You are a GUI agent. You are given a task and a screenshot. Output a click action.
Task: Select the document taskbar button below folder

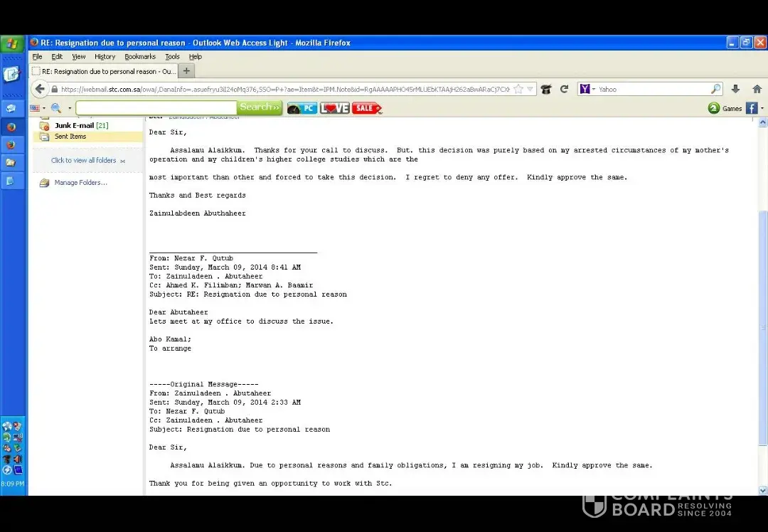click(11, 181)
